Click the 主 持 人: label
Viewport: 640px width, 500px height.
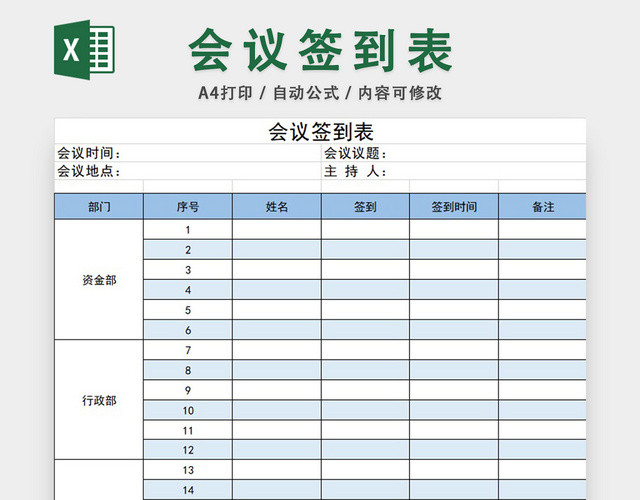click(355, 171)
